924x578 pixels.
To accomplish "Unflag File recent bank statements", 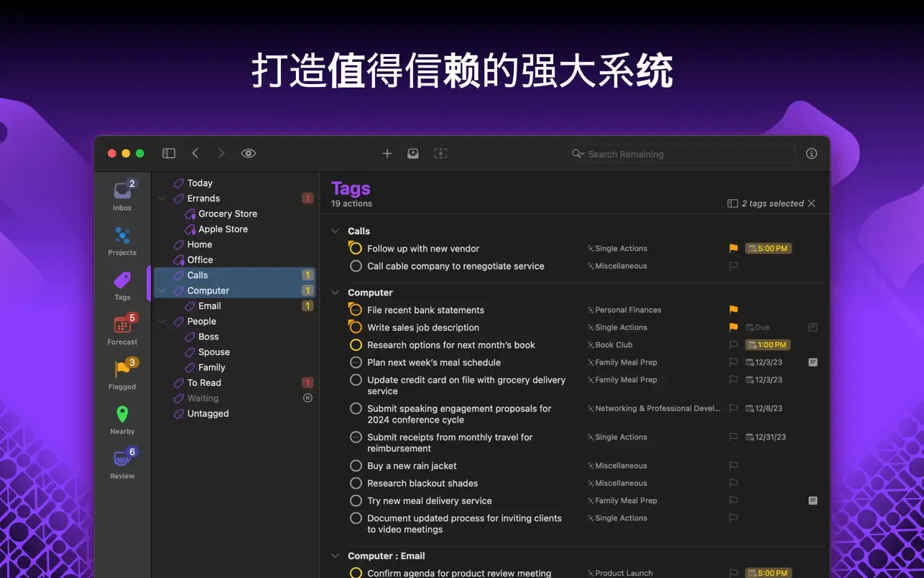I will point(734,310).
